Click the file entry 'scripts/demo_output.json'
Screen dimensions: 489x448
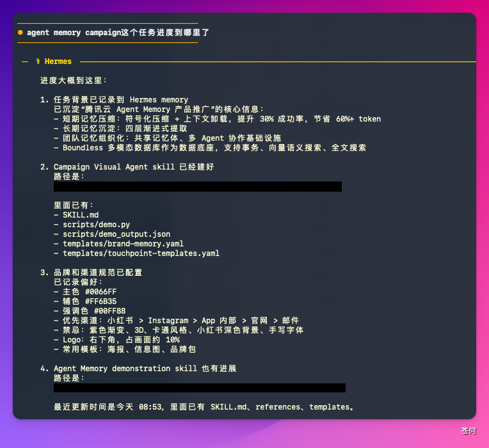[116, 234]
